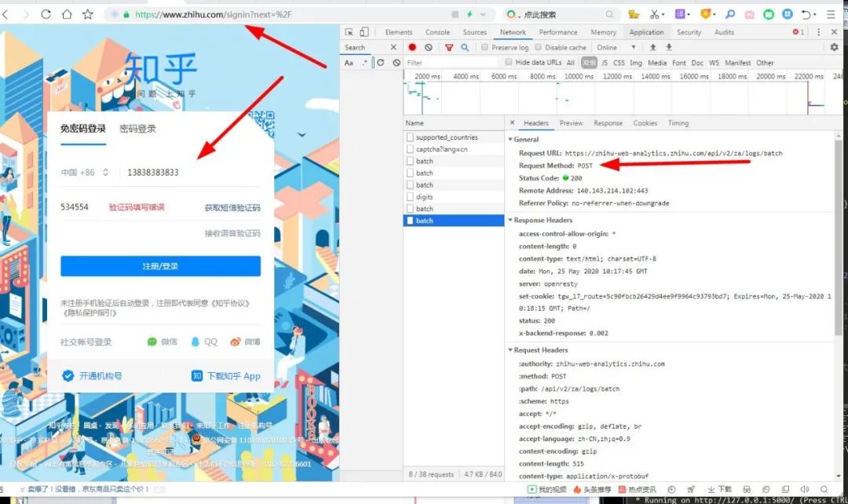Switch to the Console tab
This screenshot has width=848, height=504.
point(437,32)
